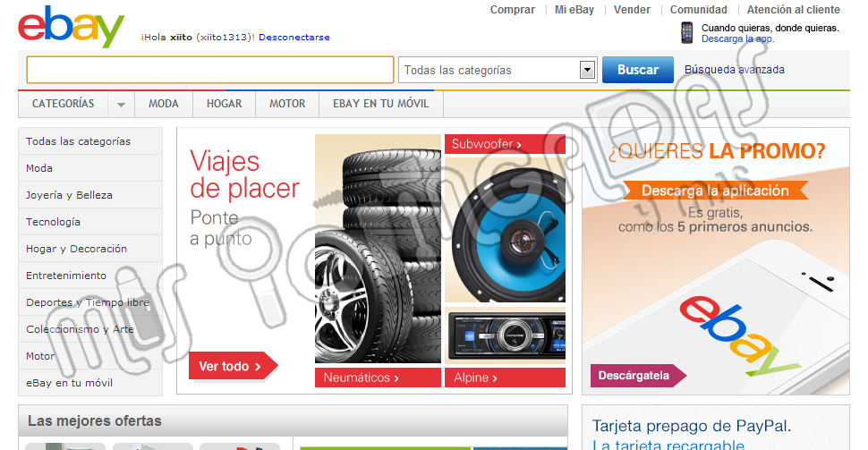
Task: Choose Deportes y Tiempo libre
Action: click(90, 302)
